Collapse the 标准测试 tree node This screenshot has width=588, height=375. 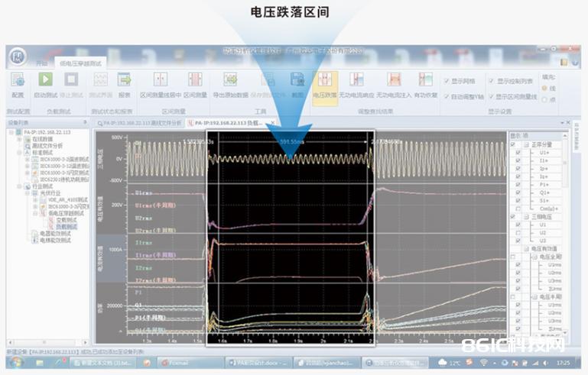pos(19,153)
